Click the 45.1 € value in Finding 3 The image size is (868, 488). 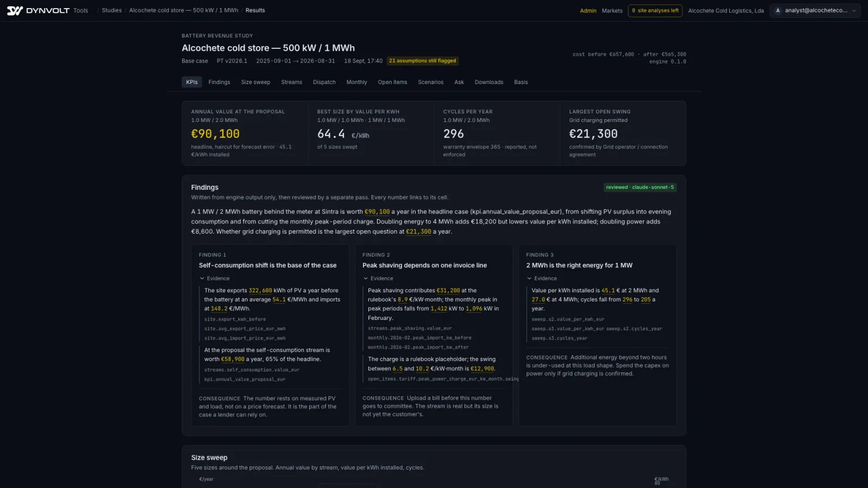tap(608, 291)
